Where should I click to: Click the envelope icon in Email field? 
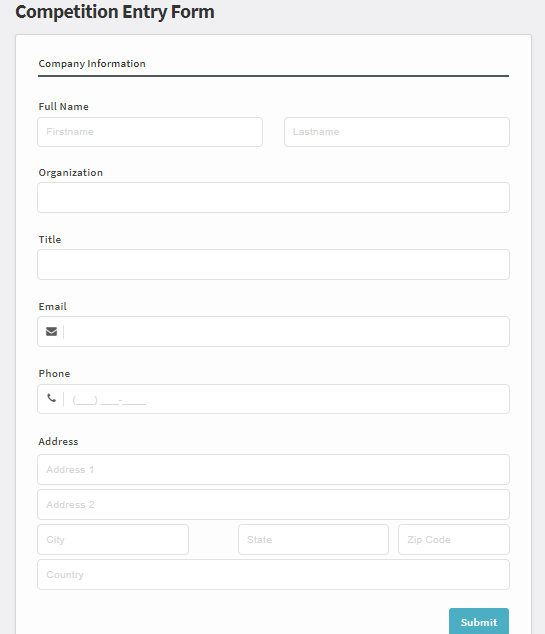(x=51, y=332)
